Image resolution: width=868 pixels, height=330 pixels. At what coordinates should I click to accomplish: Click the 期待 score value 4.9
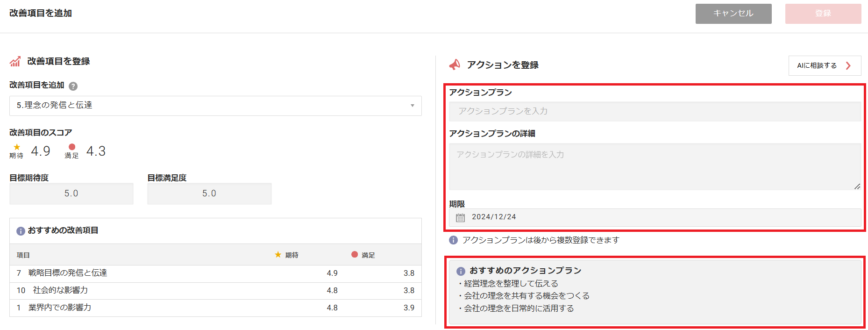(41, 151)
